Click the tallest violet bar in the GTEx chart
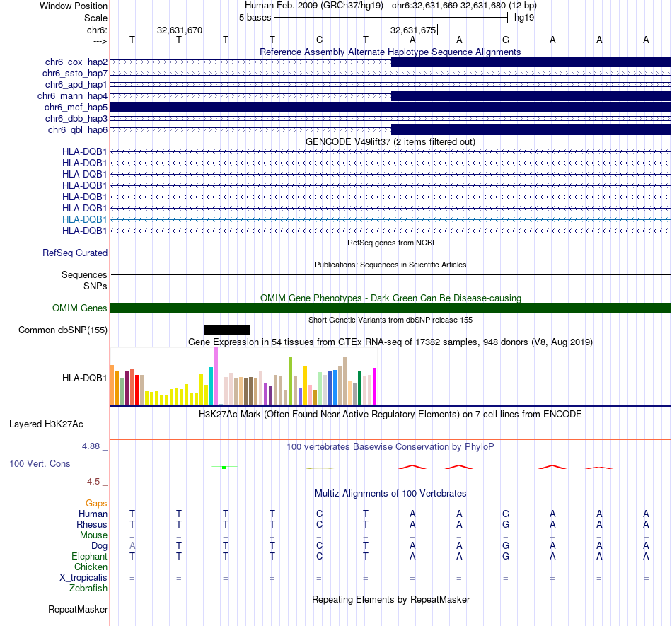The width and height of the screenshot is (672, 626). pos(216,376)
